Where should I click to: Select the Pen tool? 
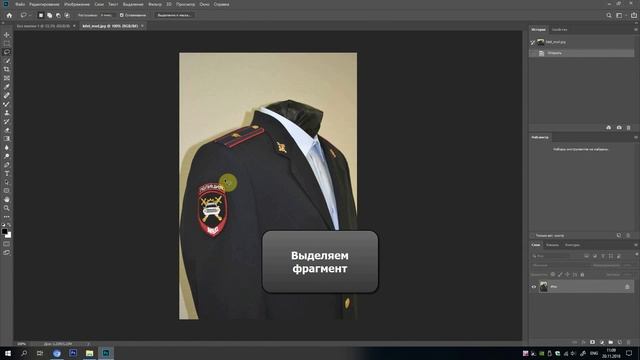pyautogui.click(x=7, y=165)
